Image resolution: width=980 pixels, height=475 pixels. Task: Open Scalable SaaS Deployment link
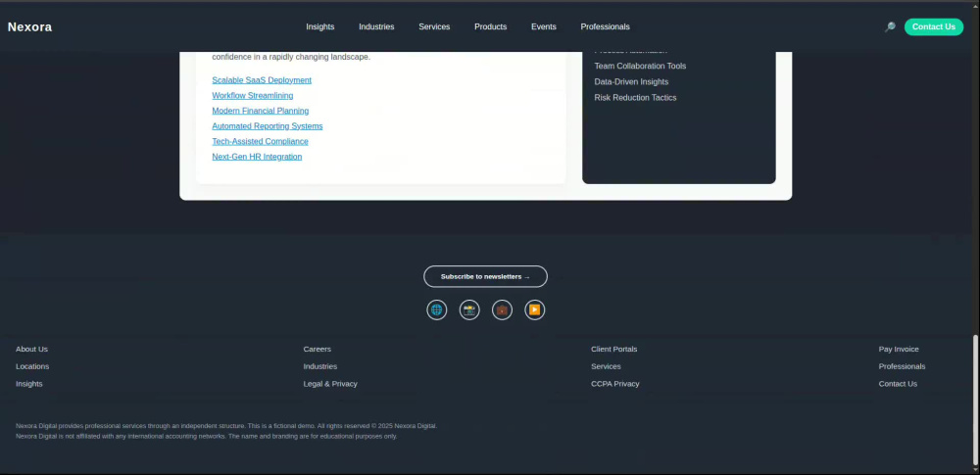262,80
